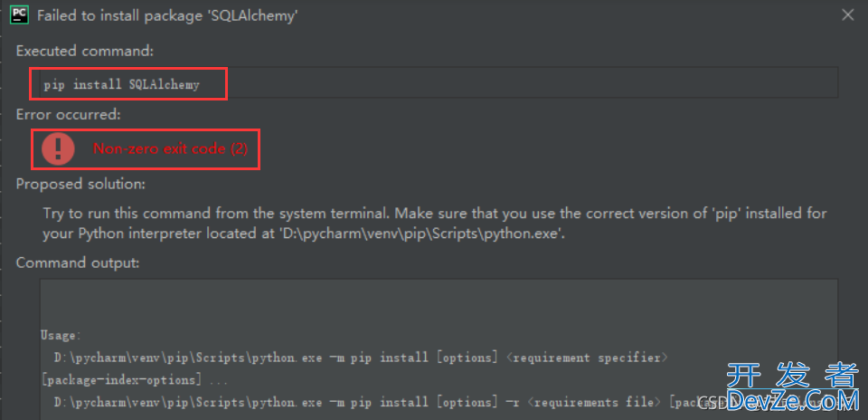Click the red error exclamation icon
Image resolution: width=868 pixels, height=420 pixels.
(58, 148)
